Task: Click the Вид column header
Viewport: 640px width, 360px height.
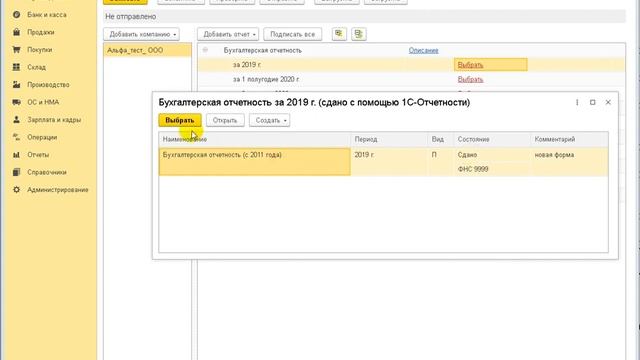Action: (x=440, y=139)
